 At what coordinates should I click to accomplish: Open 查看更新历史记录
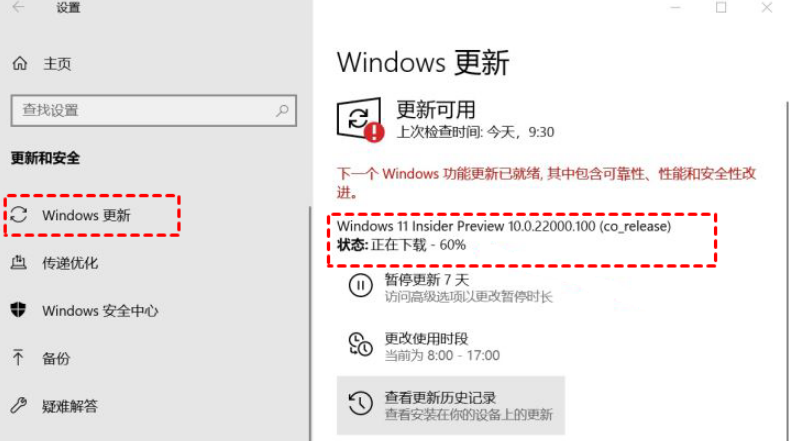pos(451,406)
